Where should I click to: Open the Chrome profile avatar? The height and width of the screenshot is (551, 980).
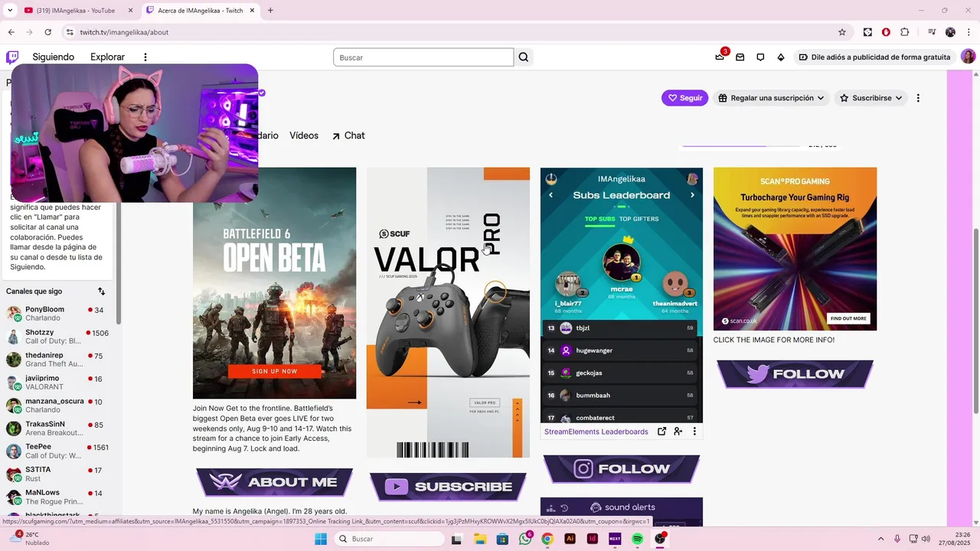(x=950, y=32)
